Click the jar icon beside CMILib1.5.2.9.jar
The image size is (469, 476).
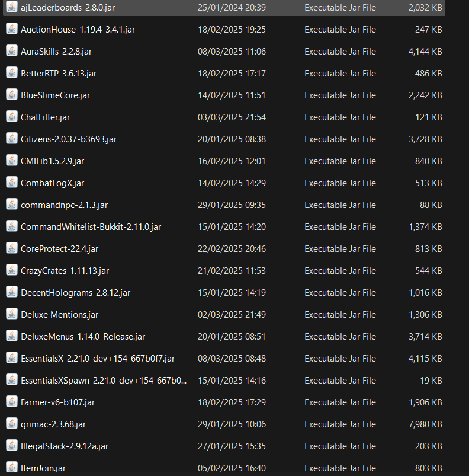12,160
